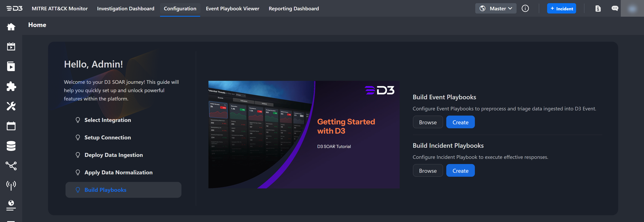
Task: Open the broadcast antenna icon
Action: (11, 185)
